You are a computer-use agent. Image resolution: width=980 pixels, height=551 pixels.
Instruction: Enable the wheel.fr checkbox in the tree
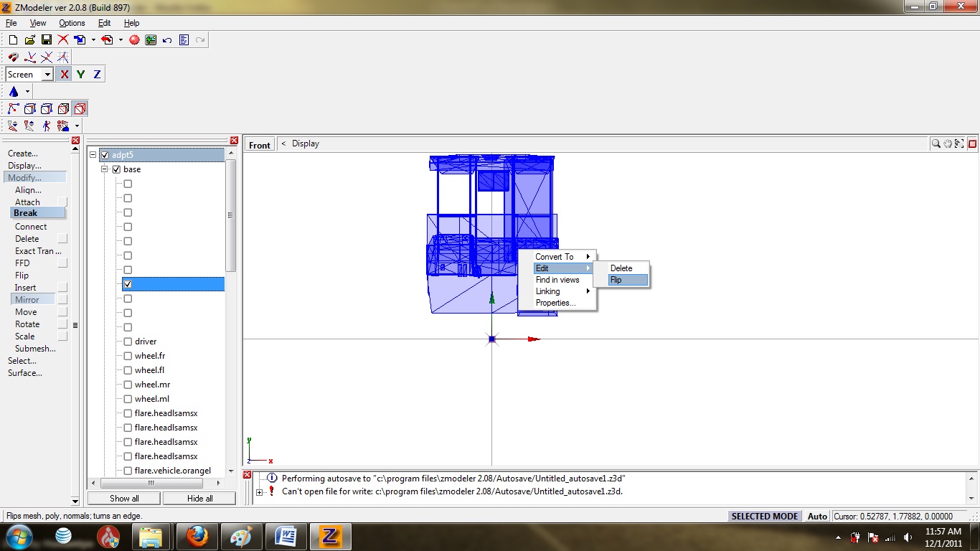128,356
